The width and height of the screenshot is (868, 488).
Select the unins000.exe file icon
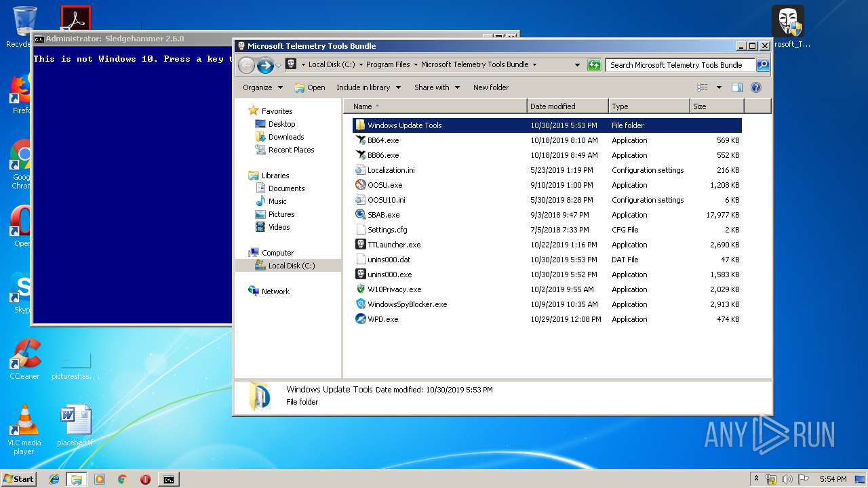[x=361, y=274]
